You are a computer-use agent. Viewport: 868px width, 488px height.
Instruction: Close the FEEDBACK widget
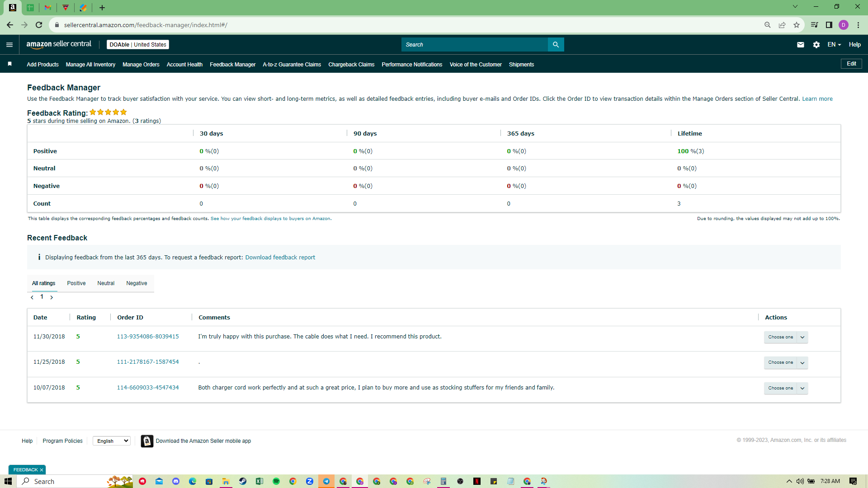coord(42,470)
